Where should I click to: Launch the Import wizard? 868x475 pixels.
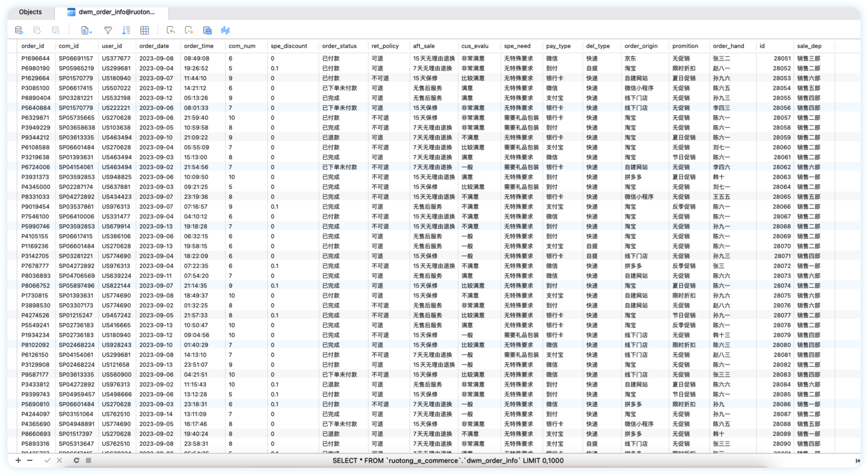pos(170,30)
